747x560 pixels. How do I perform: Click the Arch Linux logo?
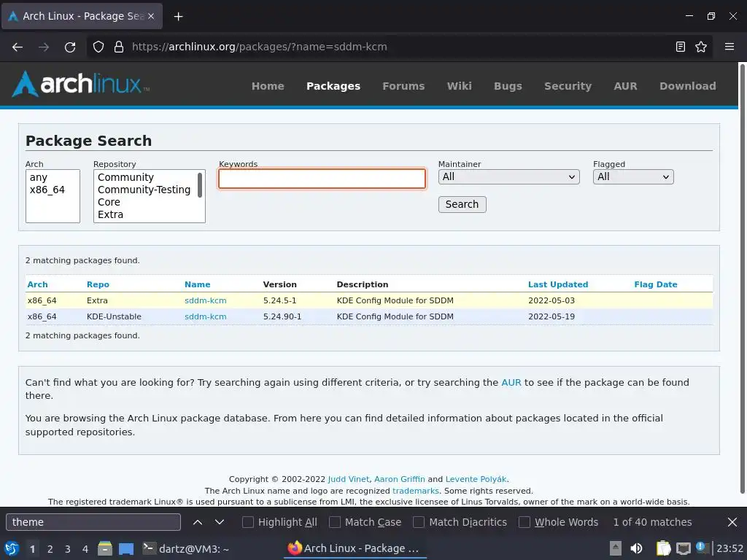80,84
